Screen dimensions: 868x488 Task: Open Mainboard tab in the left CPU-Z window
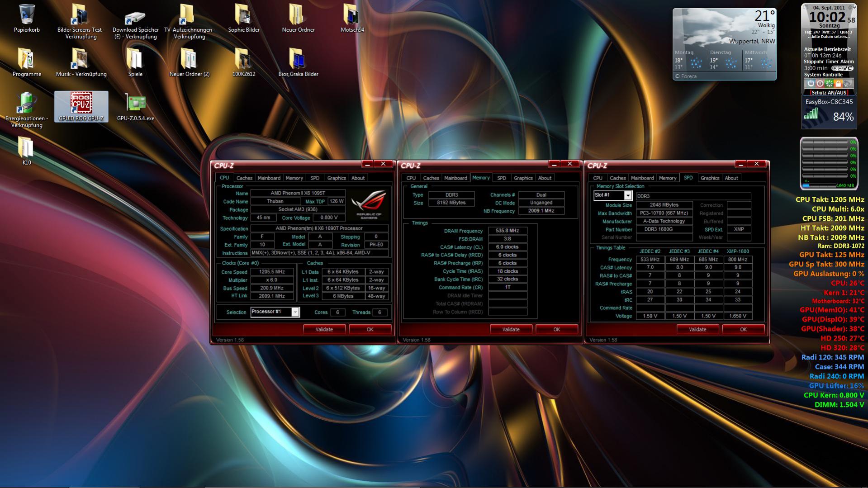269,178
